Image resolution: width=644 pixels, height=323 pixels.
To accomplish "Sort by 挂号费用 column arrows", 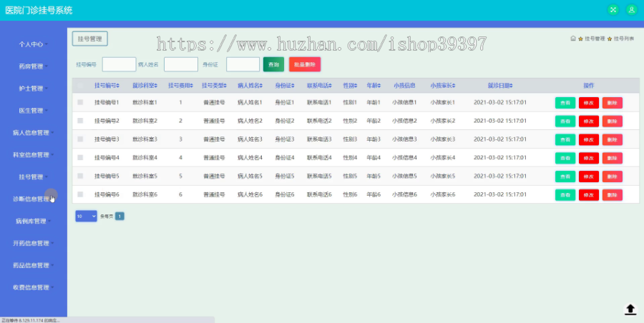I will pos(191,86).
